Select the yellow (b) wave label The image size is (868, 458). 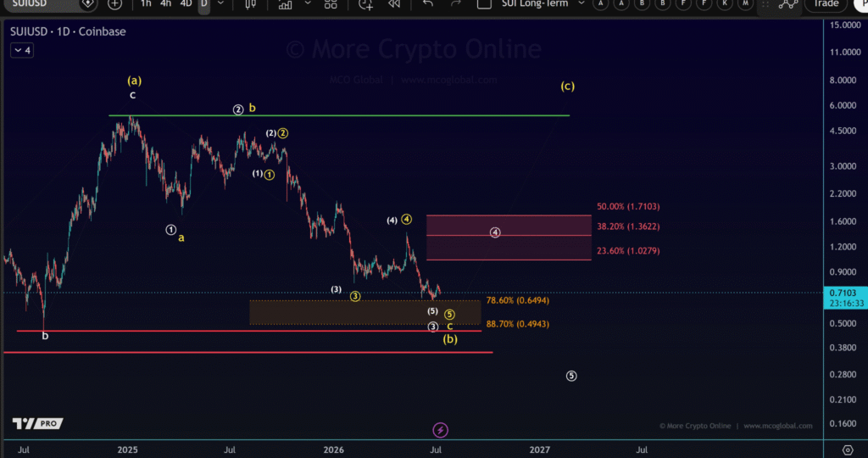tap(450, 339)
